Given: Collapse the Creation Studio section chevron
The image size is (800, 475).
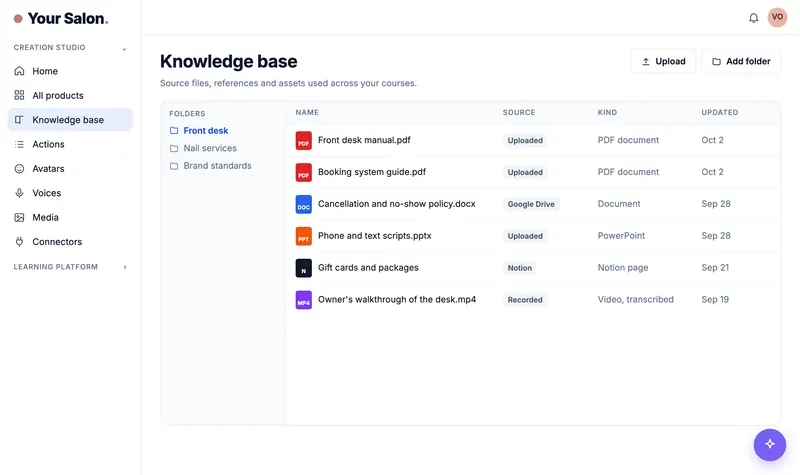Looking at the screenshot, I should (x=124, y=49).
